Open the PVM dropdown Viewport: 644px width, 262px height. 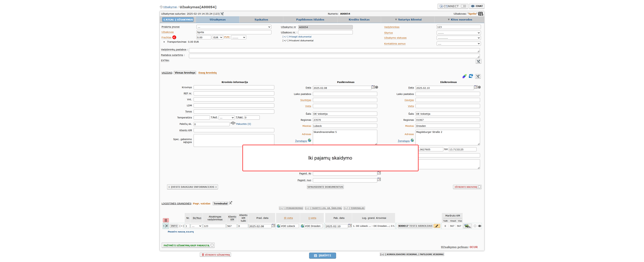(x=238, y=37)
